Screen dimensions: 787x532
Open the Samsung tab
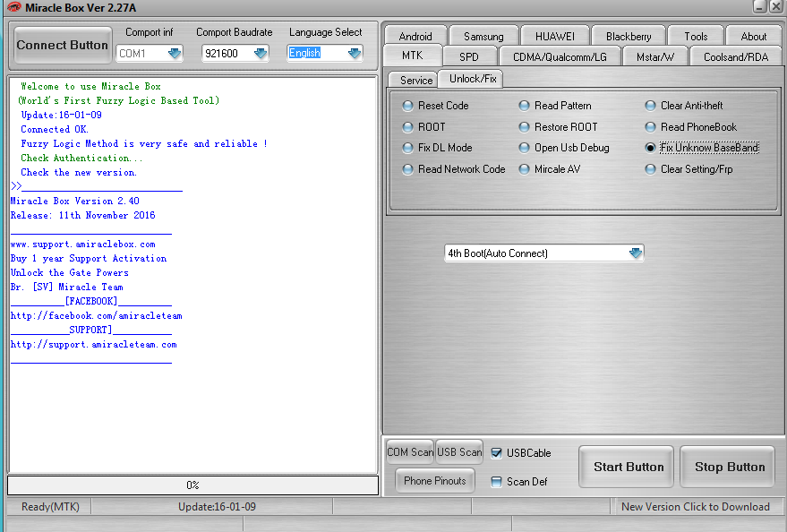(x=483, y=37)
